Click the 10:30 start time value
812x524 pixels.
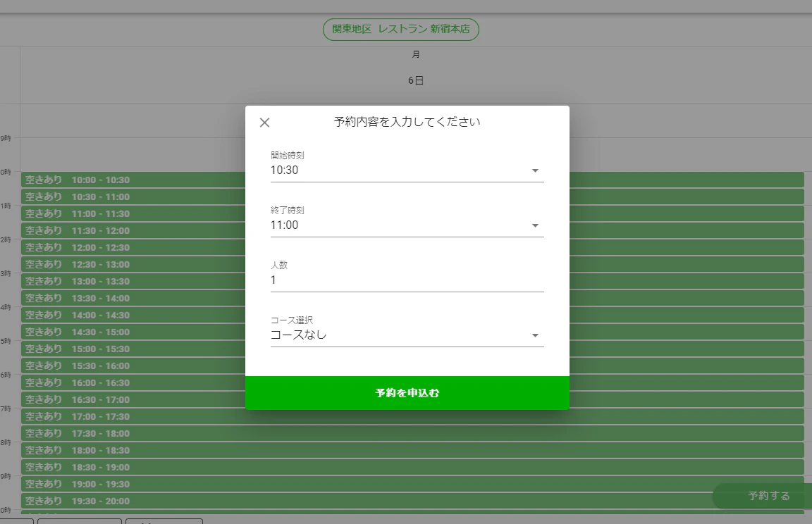point(284,170)
